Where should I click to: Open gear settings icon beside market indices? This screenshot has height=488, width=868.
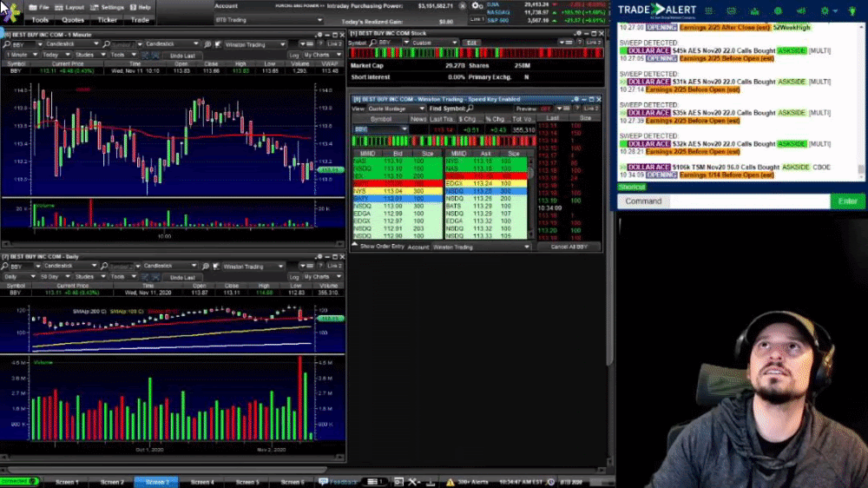pyautogui.click(x=476, y=6)
